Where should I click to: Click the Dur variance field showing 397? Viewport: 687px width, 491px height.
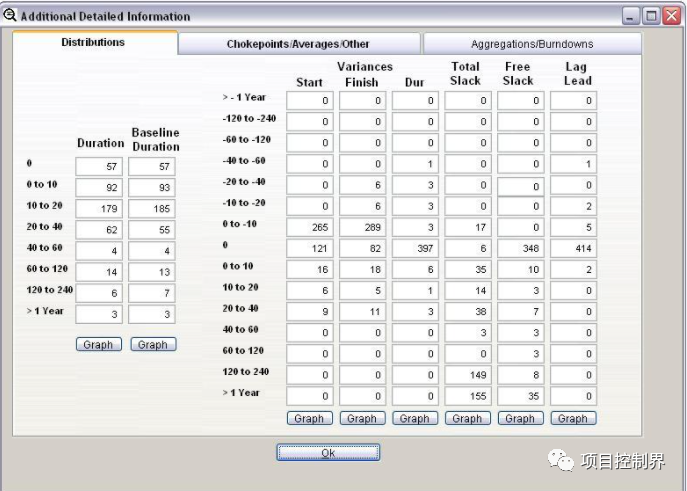tap(415, 248)
